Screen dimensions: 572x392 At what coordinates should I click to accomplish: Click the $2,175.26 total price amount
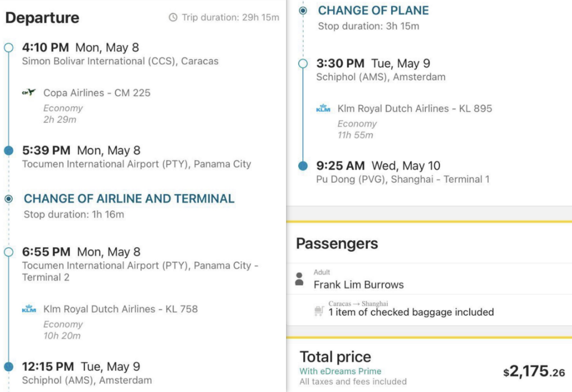point(534,371)
